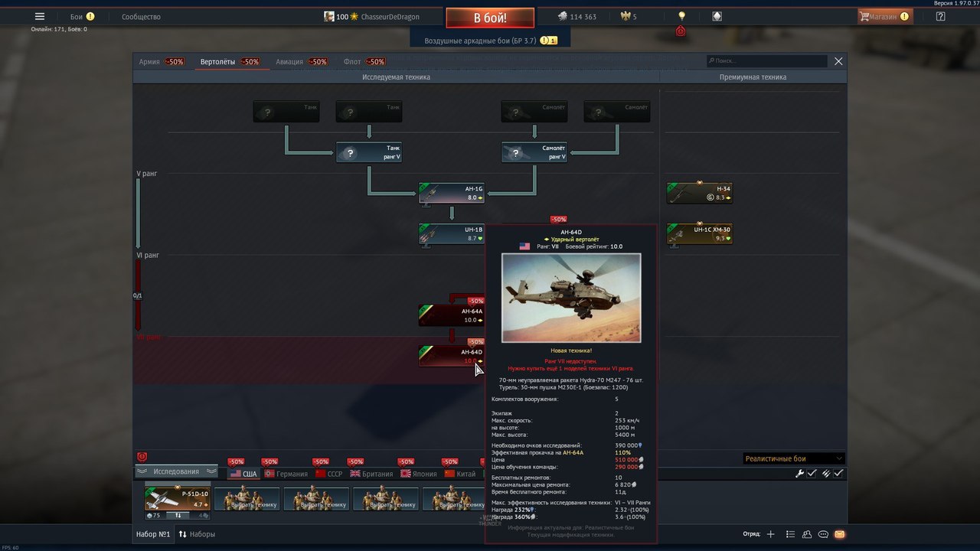The image size is (980, 551).
Task: Close the research tree window
Action: 838,61
